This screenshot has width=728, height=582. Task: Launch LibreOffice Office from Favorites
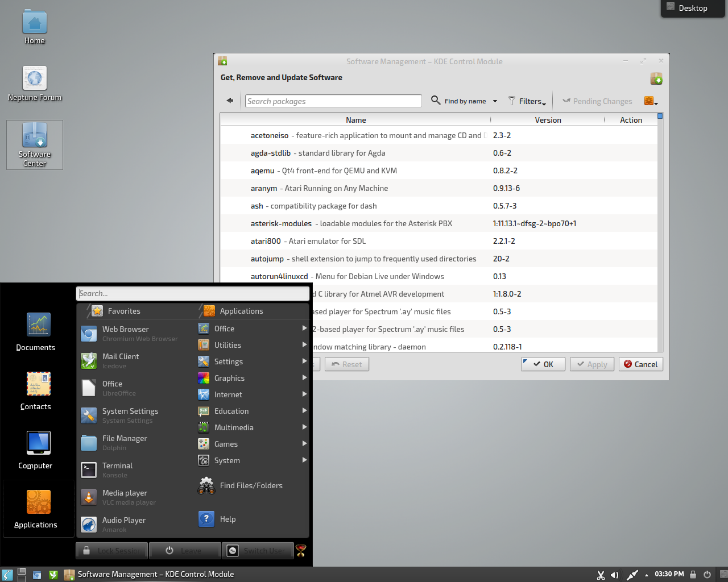pos(135,388)
